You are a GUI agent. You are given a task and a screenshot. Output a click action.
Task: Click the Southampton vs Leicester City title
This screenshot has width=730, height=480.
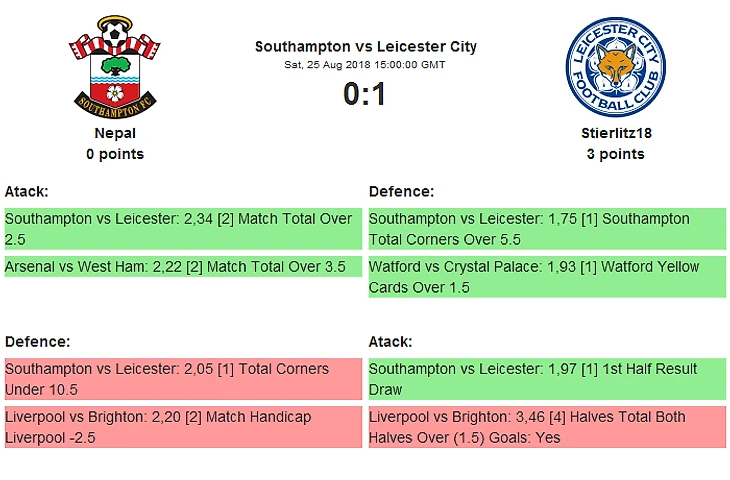(365, 46)
